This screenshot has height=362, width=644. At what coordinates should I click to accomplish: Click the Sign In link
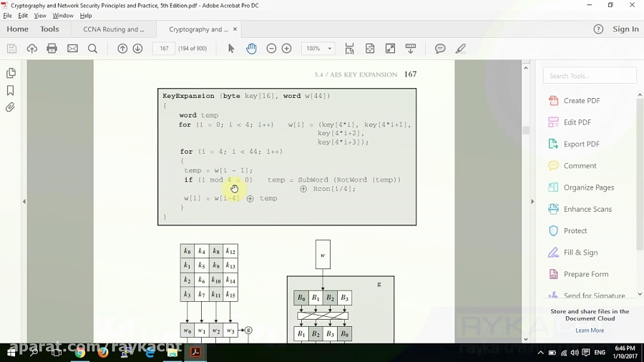(x=625, y=29)
